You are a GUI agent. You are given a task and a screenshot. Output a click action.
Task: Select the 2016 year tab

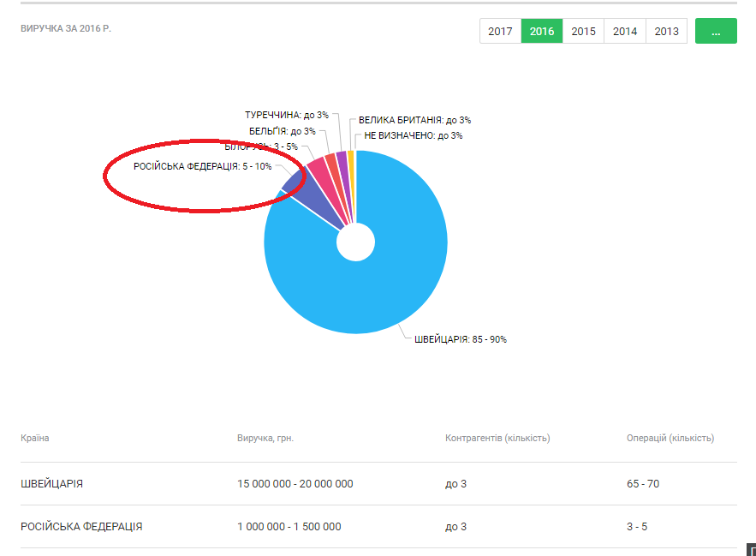542,31
